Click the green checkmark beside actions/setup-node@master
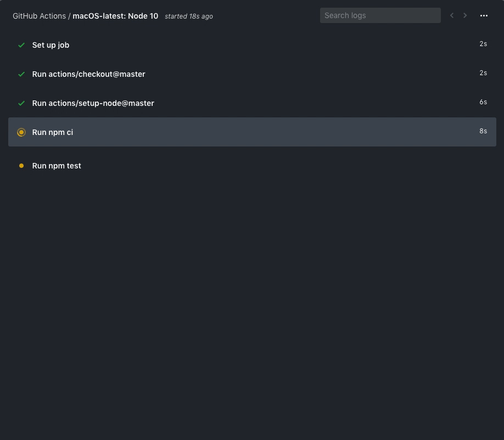 [x=21, y=103]
